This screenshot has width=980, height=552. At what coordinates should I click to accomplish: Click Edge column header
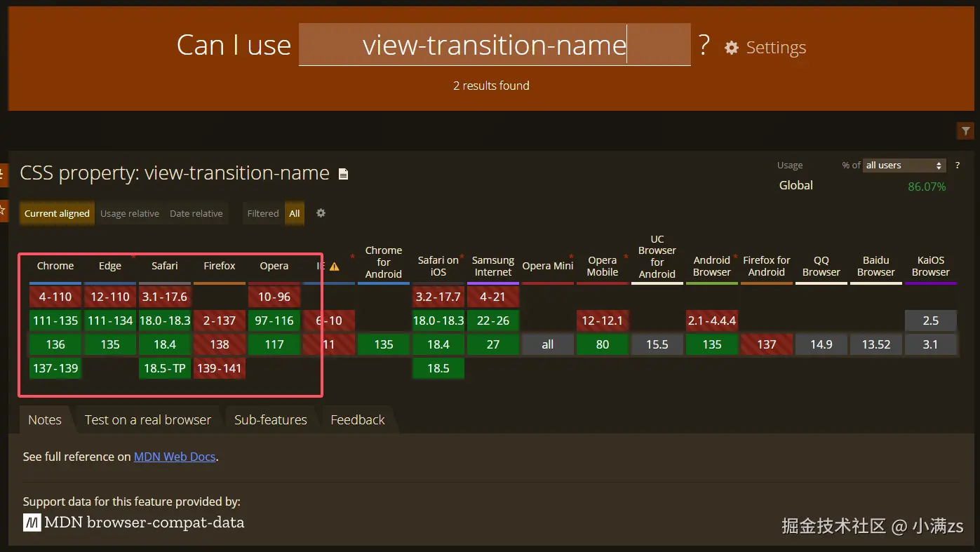110,266
